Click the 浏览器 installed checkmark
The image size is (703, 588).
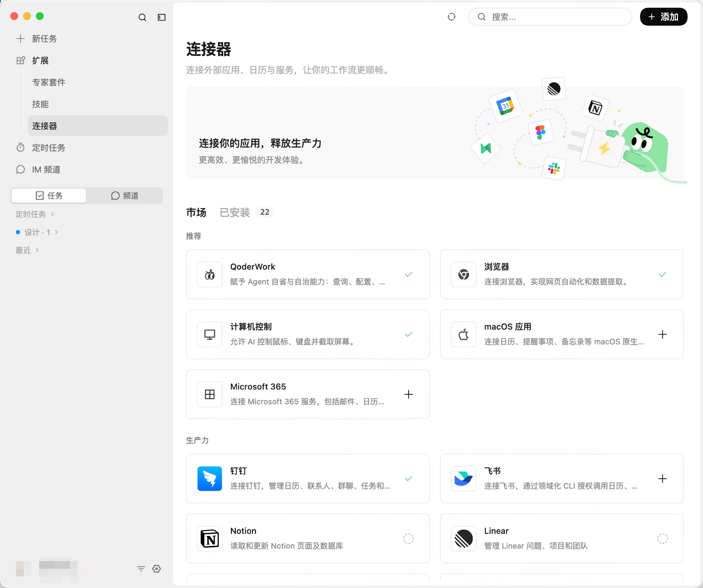663,274
